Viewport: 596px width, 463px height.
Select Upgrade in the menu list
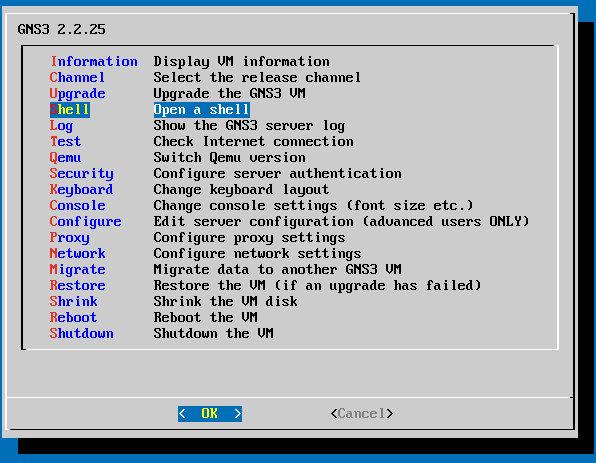(78, 94)
